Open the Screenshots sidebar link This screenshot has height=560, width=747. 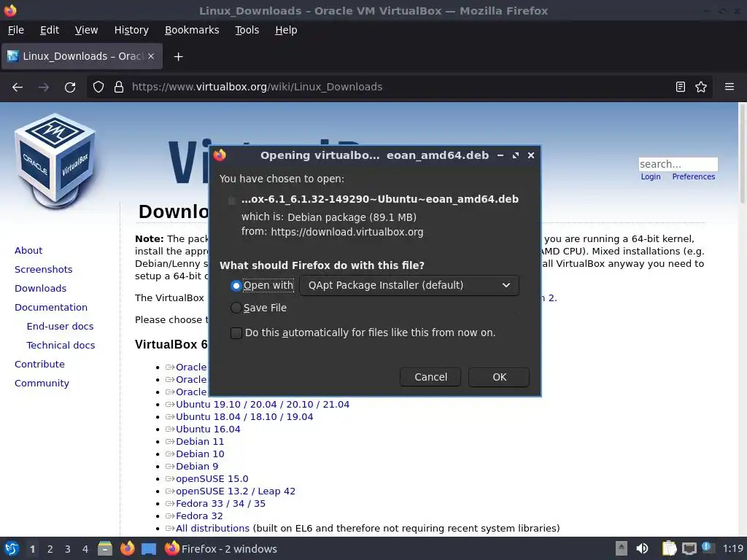point(43,270)
